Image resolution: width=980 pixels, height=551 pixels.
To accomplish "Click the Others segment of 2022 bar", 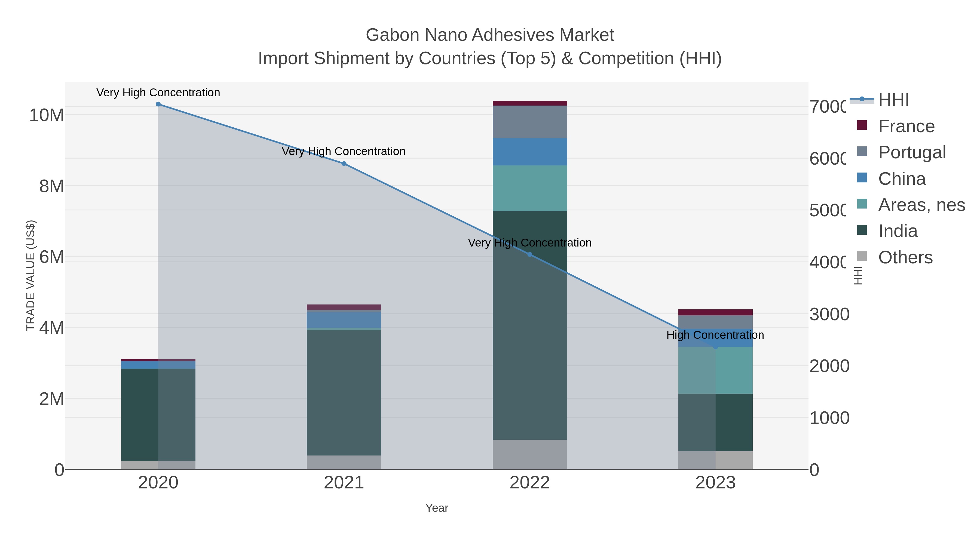I will click(529, 454).
